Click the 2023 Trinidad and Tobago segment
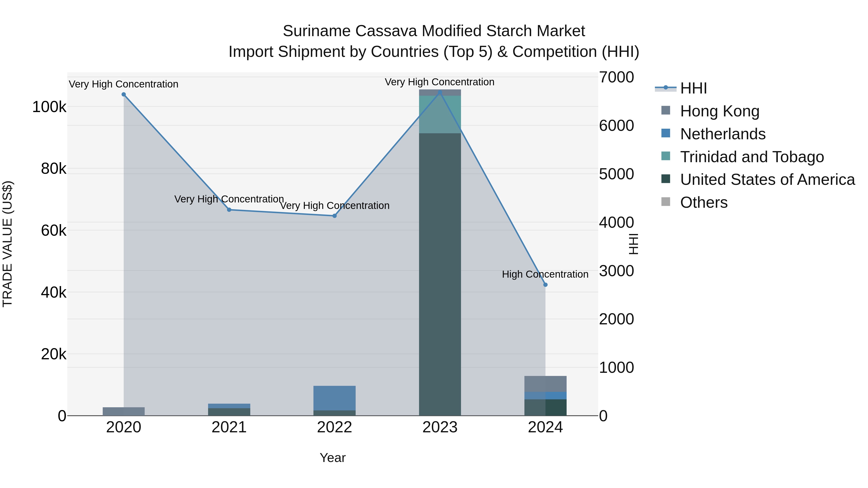Screen dimensions: 868x488 tap(440, 114)
